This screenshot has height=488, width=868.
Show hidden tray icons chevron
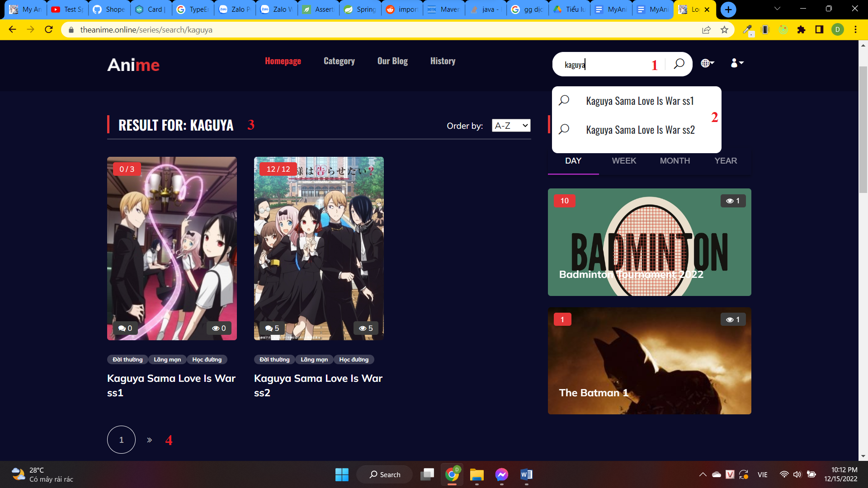pos(703,474)
